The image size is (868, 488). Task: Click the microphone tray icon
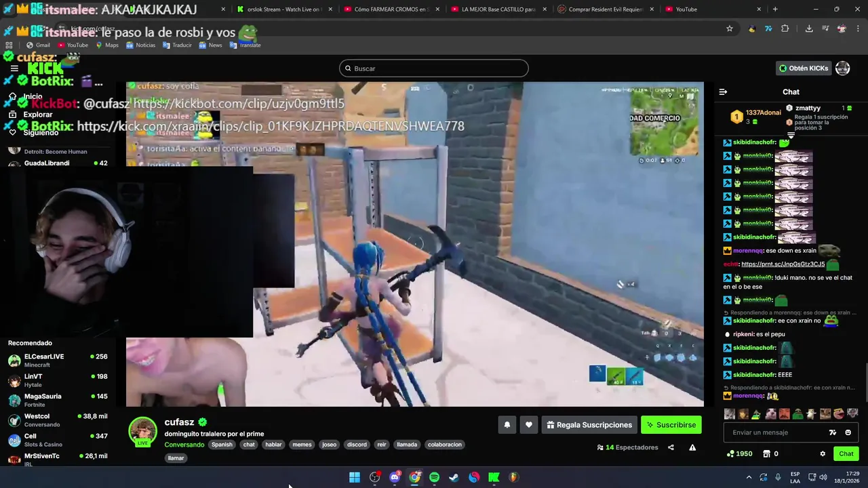click(778, 477)
